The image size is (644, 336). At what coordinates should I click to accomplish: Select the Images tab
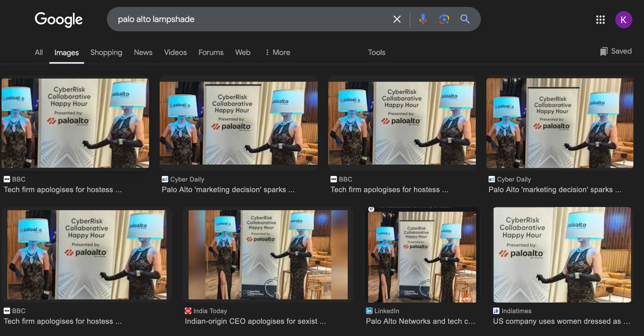click(67, 53)
